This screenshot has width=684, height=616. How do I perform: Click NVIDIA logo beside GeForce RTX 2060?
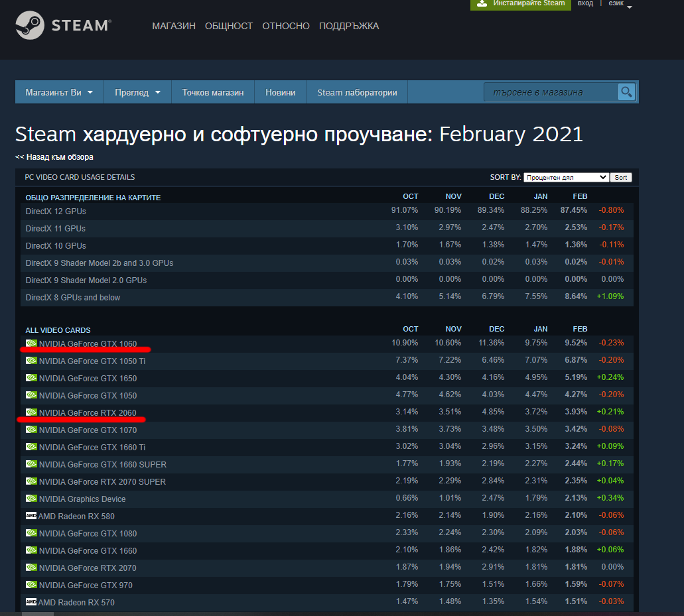(31, 412)
